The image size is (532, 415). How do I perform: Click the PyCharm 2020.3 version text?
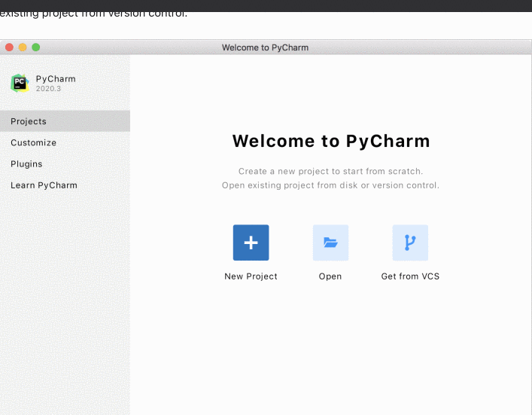coord(48,89)
